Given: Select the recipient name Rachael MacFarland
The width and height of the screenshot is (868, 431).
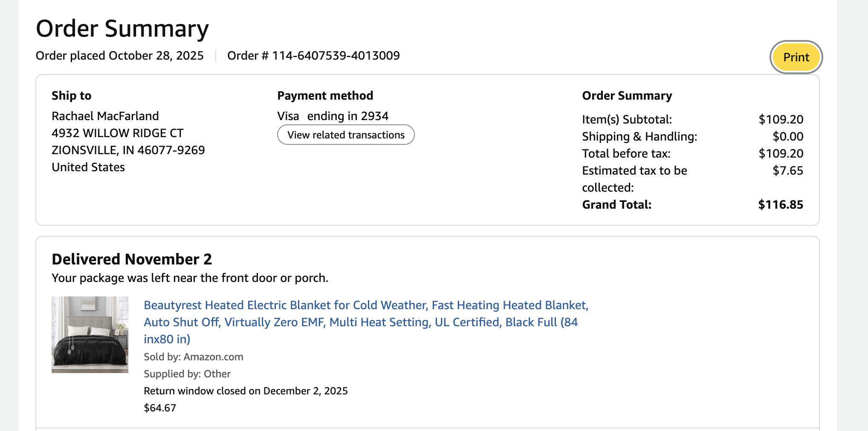Looking at the screenshot, I should 105,116.
